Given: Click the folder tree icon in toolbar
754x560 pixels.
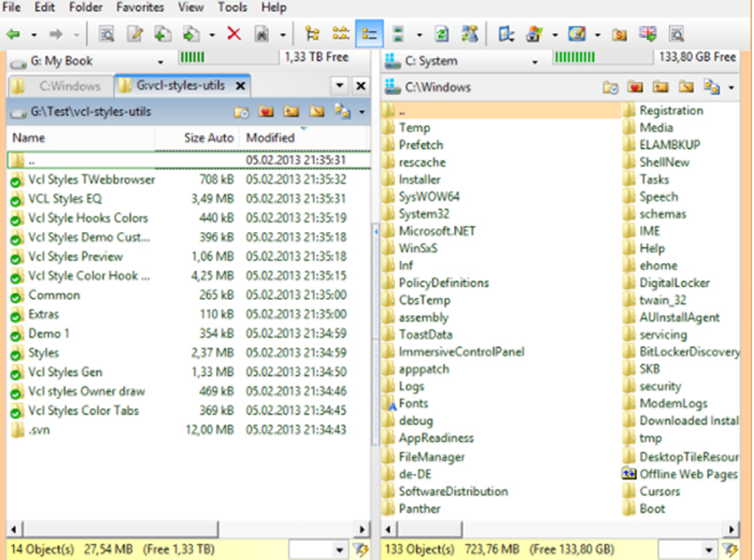Looking at the screenshot, I should (313, 34).
